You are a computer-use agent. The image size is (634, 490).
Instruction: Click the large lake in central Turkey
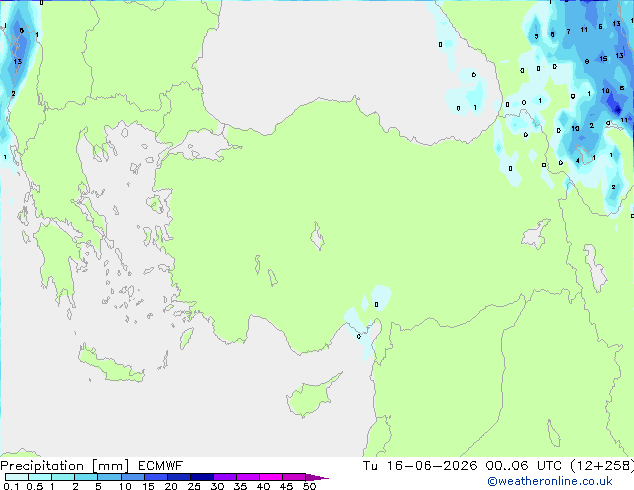(x=317, y=237)
